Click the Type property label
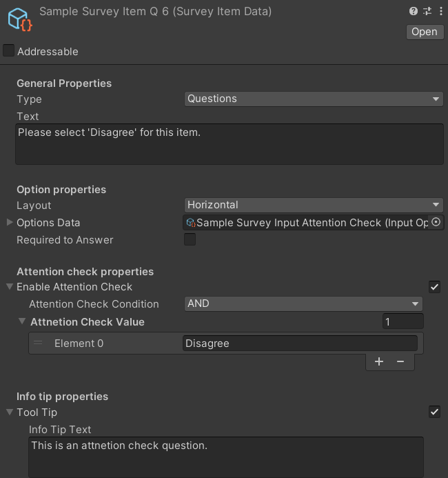448x478 pixels. [29, 99]
